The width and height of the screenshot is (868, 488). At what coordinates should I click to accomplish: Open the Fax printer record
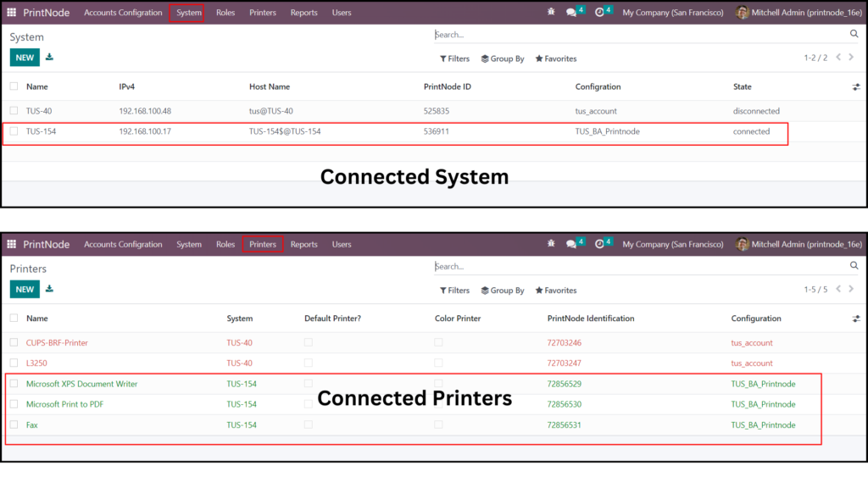32,425
